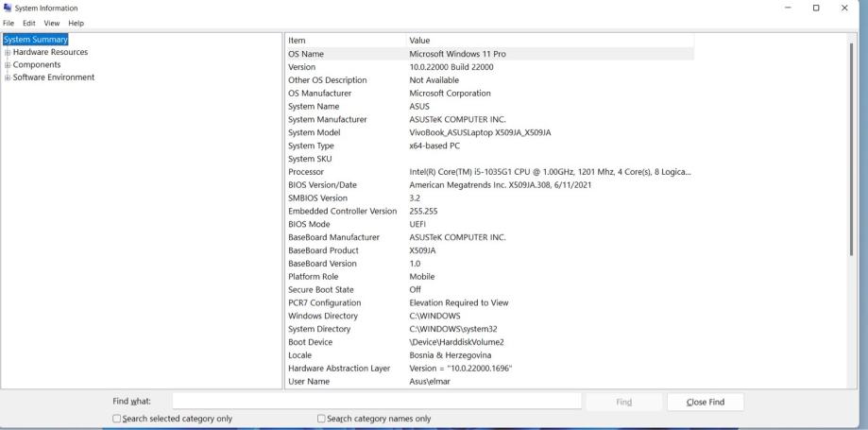The image size is (868, 430).
Task: Select the Locale row
Action: pos(489,355)
